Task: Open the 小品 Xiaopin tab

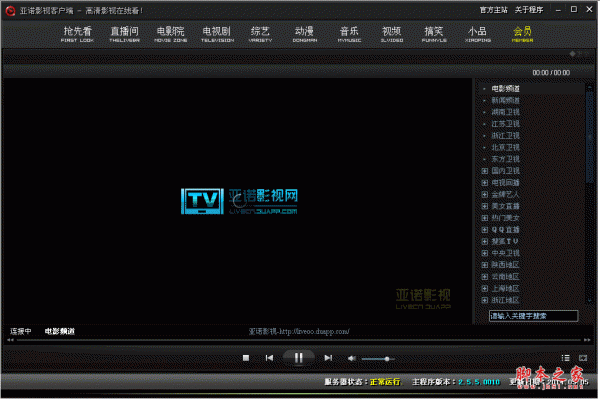Action: pyautogui.click(x=478, y=34)
